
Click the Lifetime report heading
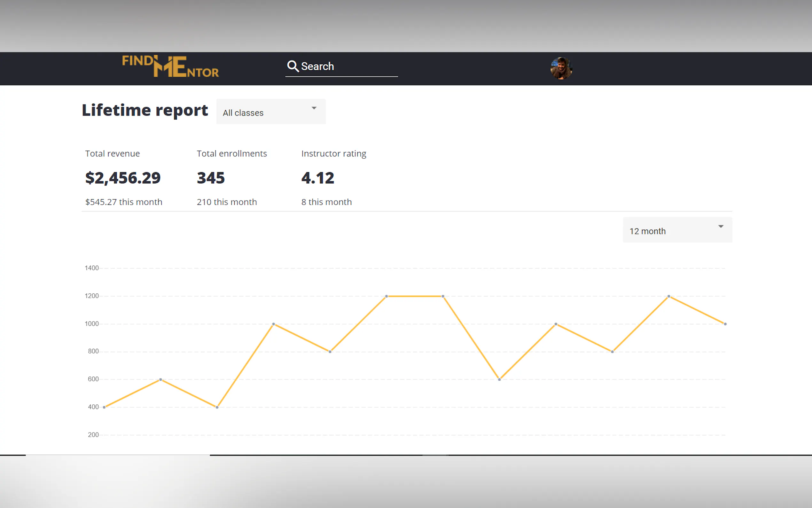pos(145,110)
